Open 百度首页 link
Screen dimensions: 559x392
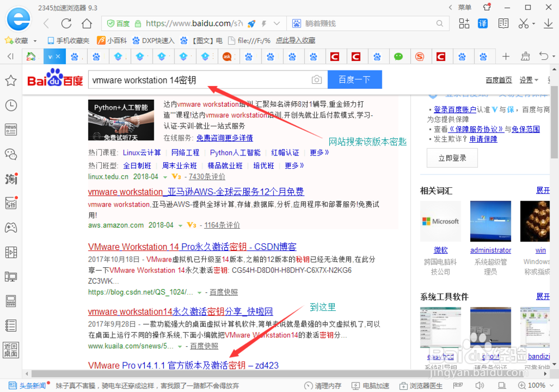499,80
